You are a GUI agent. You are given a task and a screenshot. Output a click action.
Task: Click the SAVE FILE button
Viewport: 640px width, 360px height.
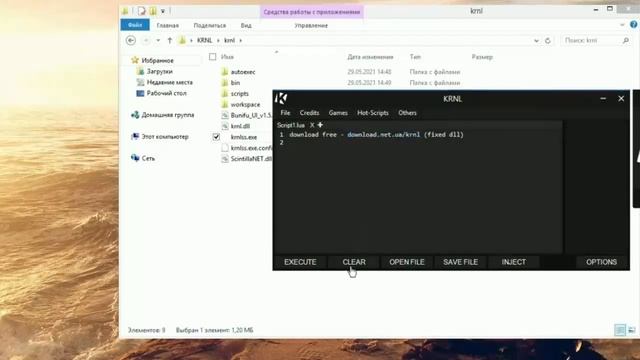(460, 262)
